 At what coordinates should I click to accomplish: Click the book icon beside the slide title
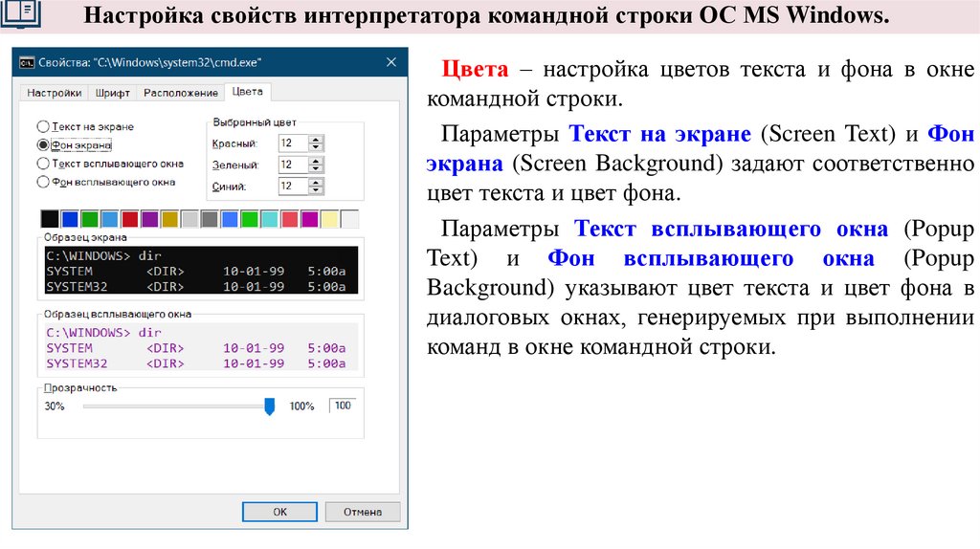(21, 13)
